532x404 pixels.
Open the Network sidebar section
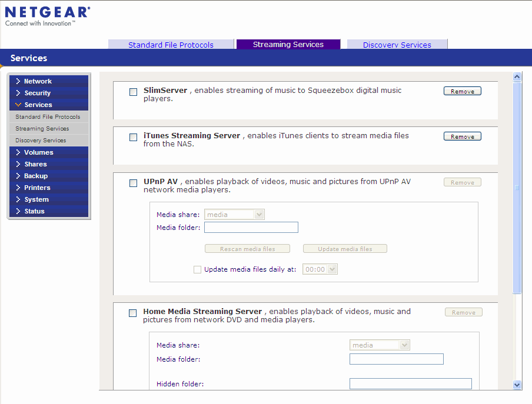49,81
